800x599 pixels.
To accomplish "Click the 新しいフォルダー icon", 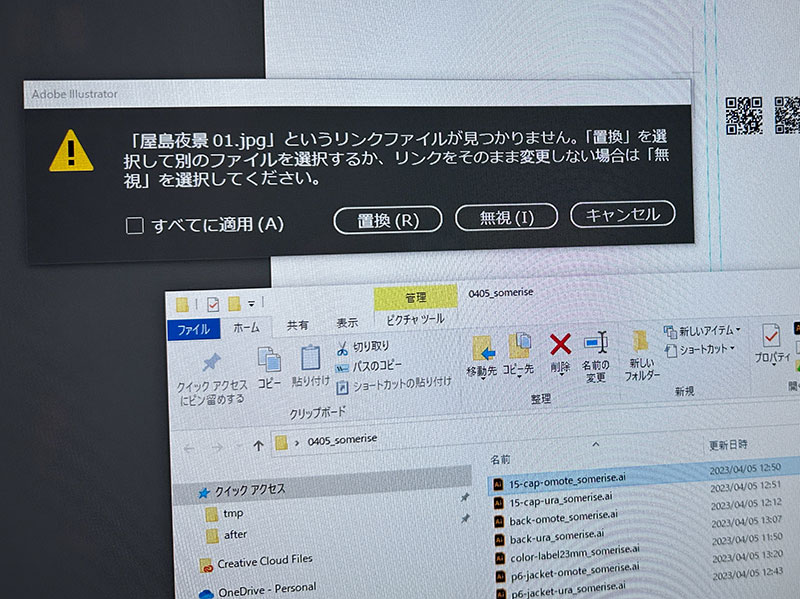I will pyautogui.click(x=640, y=341).
